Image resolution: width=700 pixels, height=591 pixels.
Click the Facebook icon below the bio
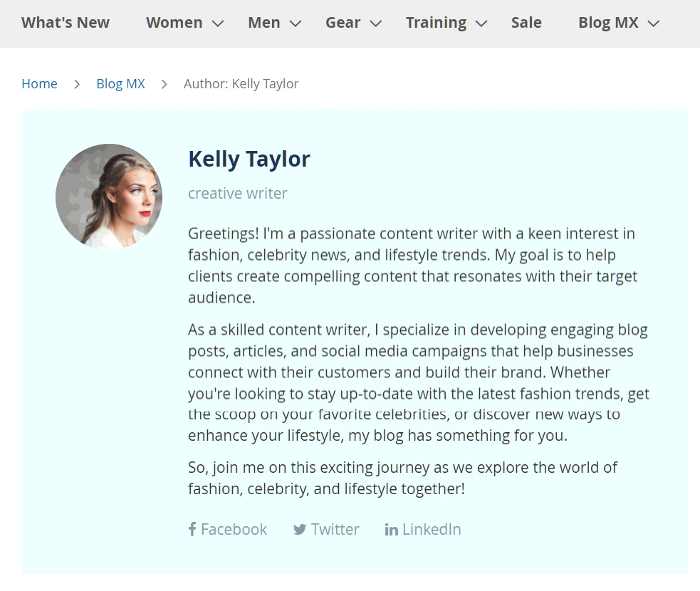[x=192, y=529]
